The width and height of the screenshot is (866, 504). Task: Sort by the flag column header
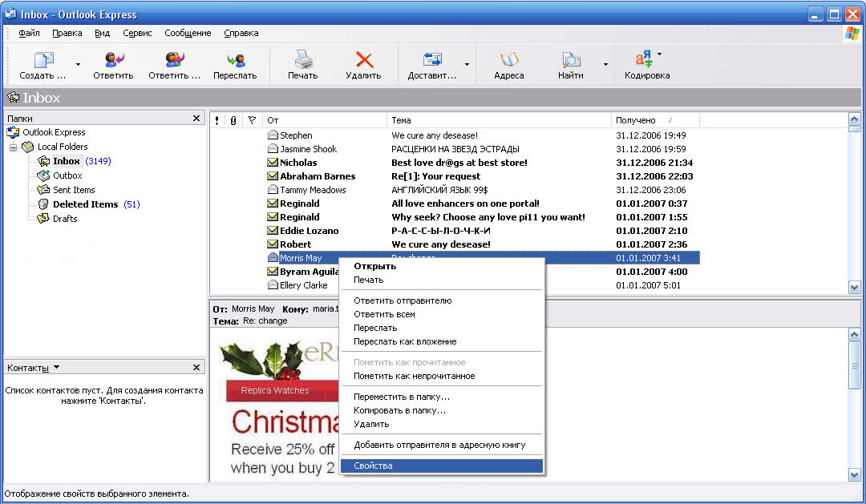[251, 120]
